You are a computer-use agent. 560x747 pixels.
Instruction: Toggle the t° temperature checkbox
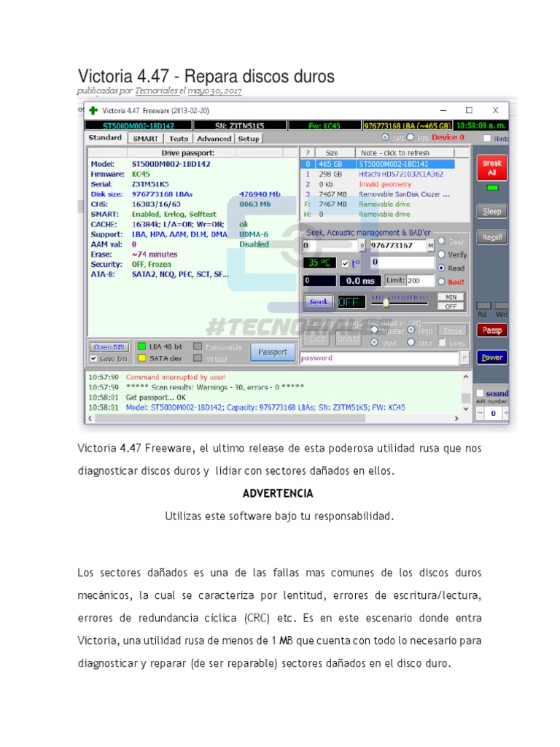click(345, 263)
